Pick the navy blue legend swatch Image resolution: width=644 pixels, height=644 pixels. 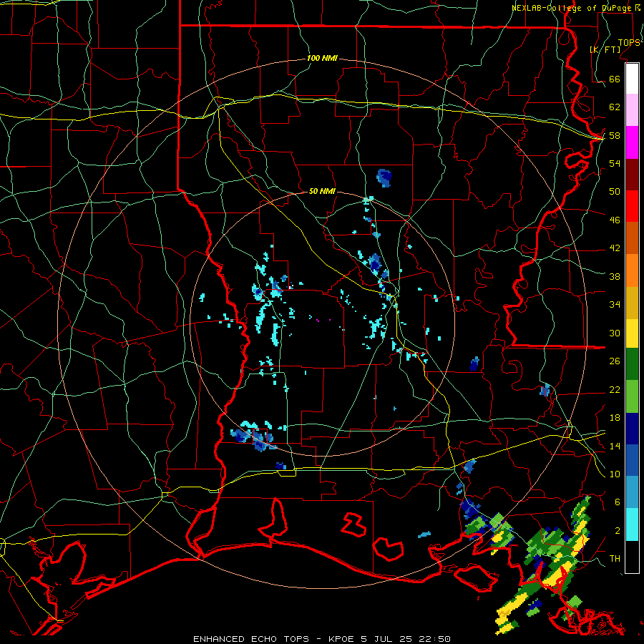pyautogui.click(x=632, y=429)
